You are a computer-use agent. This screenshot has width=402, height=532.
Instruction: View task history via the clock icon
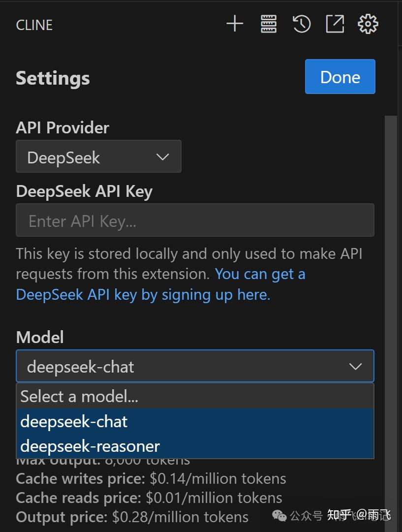(x=302, y=23)
